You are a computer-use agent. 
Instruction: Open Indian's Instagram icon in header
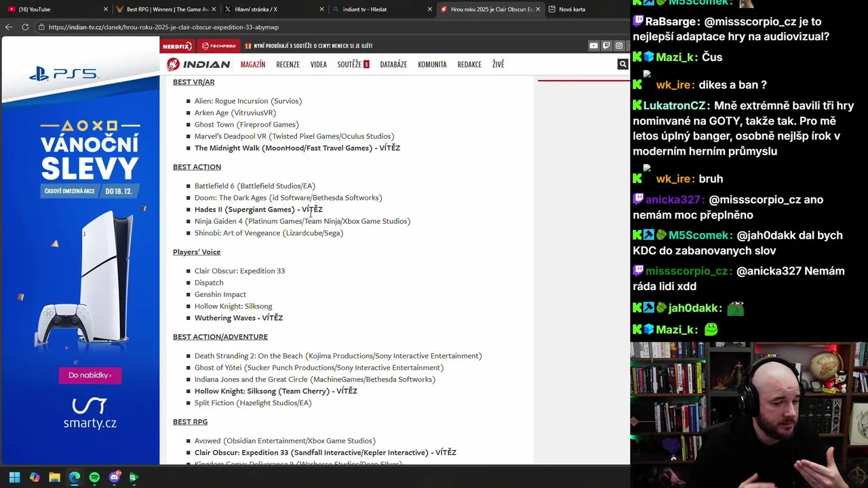pos(619,46)
